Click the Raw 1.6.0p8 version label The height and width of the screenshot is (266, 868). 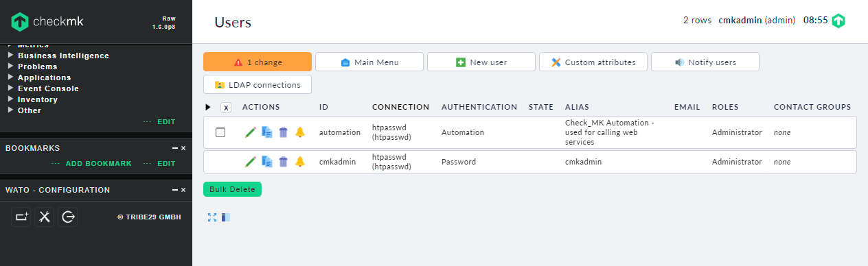163,23
